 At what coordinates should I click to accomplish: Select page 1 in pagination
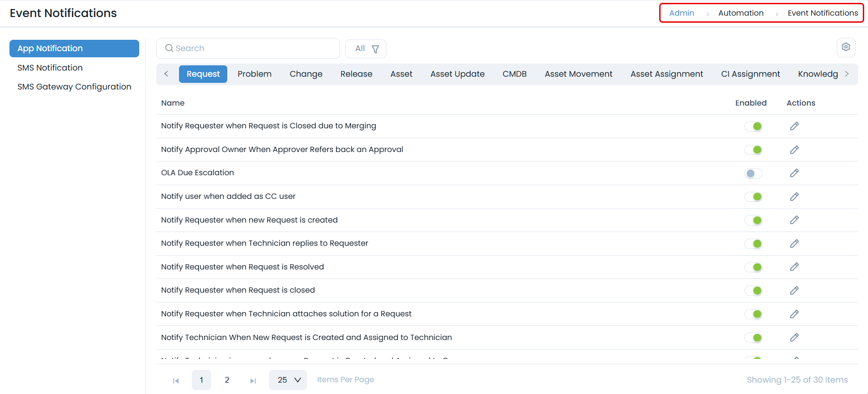pyautogui.click(x=201, y=380)
